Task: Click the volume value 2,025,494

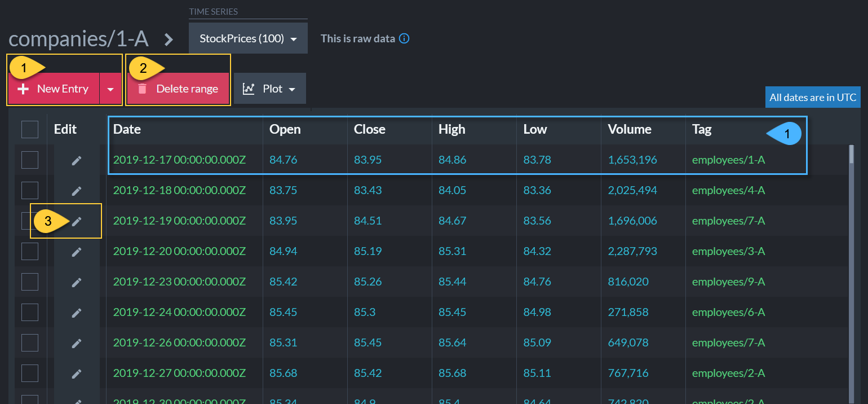Action: click(x=632, y=190)
